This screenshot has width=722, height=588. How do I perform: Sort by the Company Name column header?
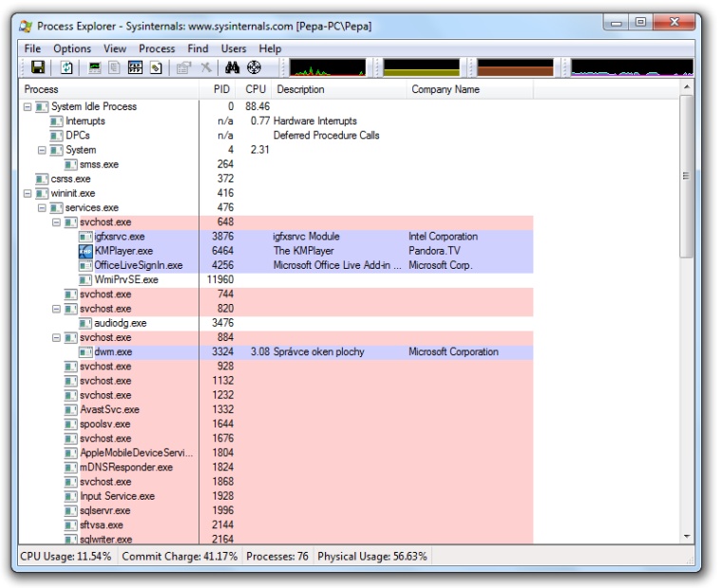[470, 89]
